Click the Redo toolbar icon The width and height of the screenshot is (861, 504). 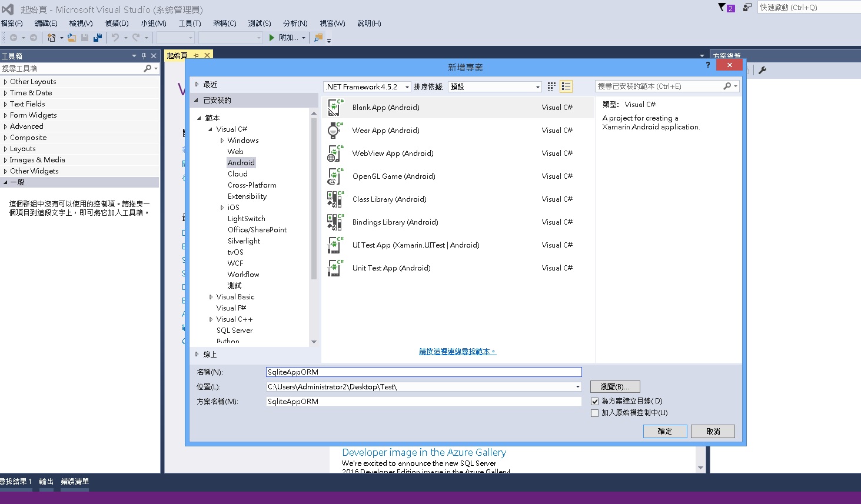pyautogui.click(x=136, y=38)
